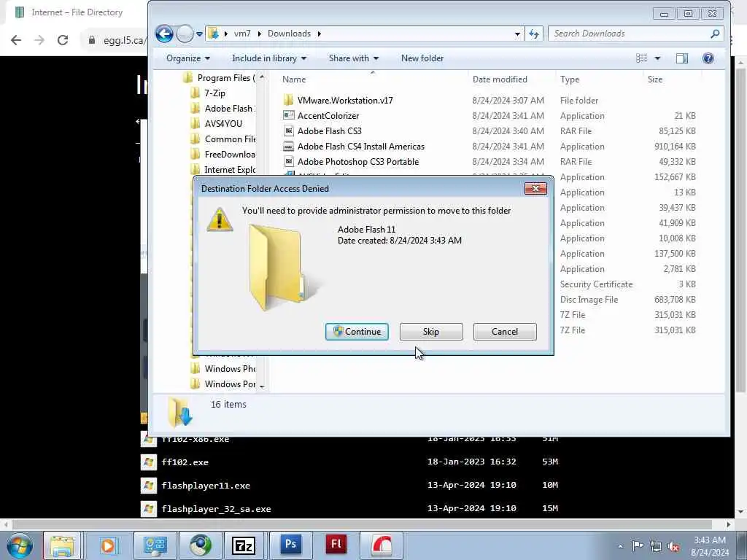Open 7-Zip from the taskbar
Image resolution: width=747 pixels, height=560 pixels.
[x=244, y=545]
